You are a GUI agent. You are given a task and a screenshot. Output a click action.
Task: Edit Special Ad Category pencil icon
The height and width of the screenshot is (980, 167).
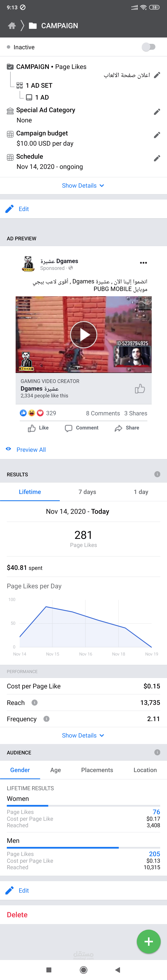coord(157,112)
